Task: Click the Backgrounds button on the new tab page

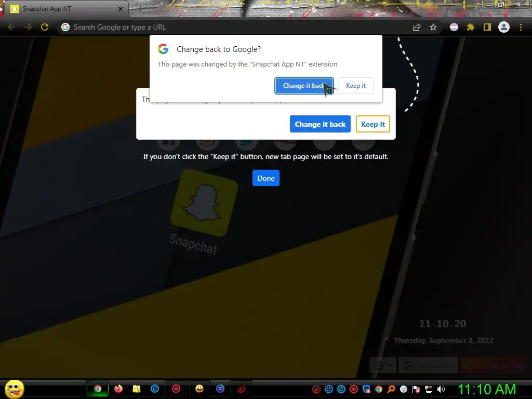Action: (428, 365)
